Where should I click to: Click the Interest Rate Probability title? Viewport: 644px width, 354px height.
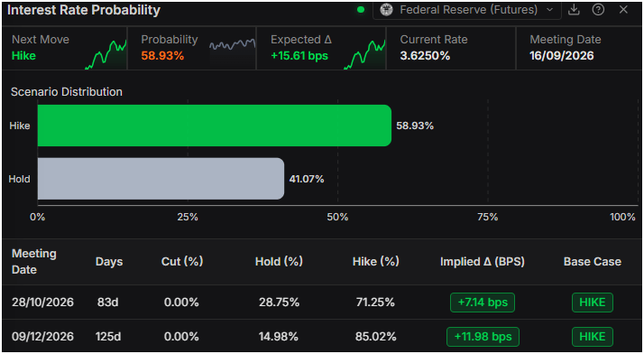click(84, 10)
